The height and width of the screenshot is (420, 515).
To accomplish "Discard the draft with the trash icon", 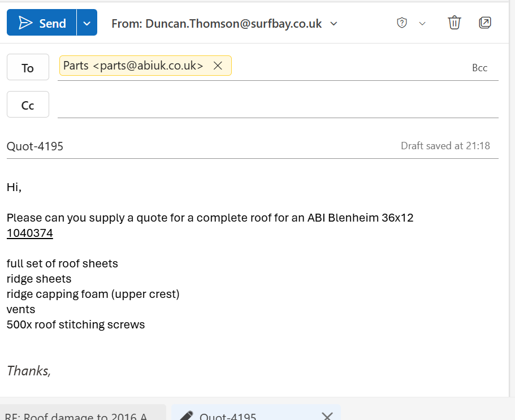I will [455, 23].
